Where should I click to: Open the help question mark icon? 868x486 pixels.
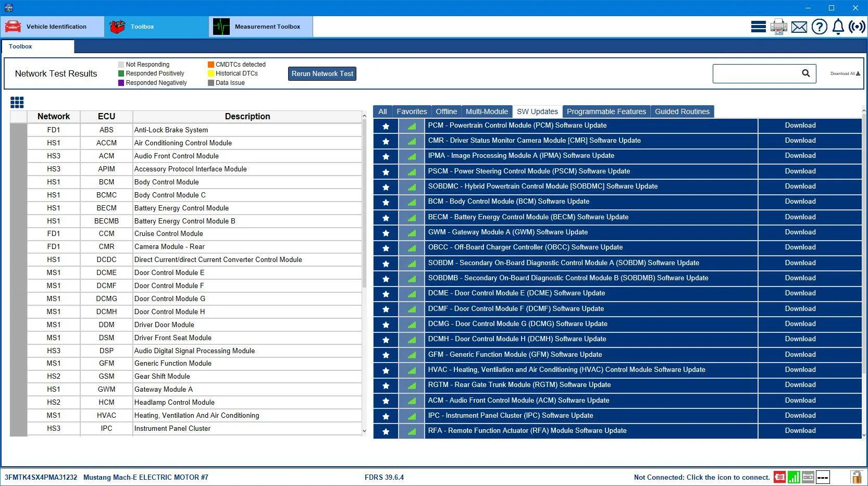pos(819,27)
